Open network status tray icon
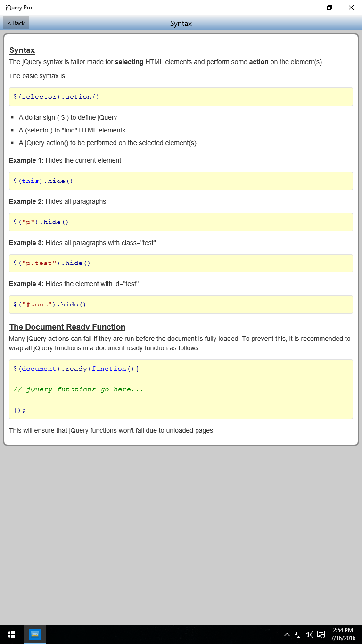Screen dimensions: 362x644 tap(298, 635)
